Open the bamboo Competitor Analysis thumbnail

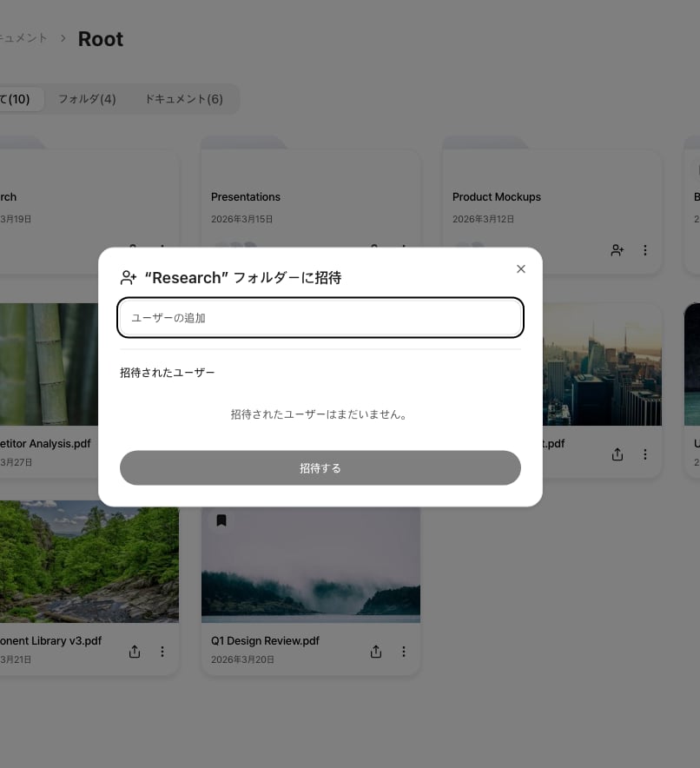click(49, 364)
